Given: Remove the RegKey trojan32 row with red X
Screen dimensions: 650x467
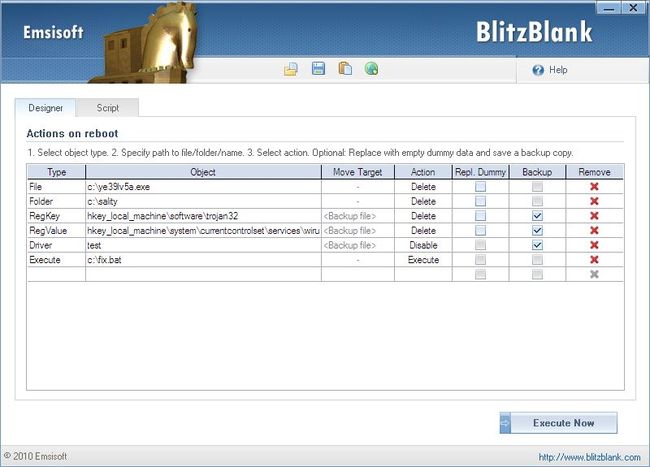Looking at the screenshot, I should 594,216.
